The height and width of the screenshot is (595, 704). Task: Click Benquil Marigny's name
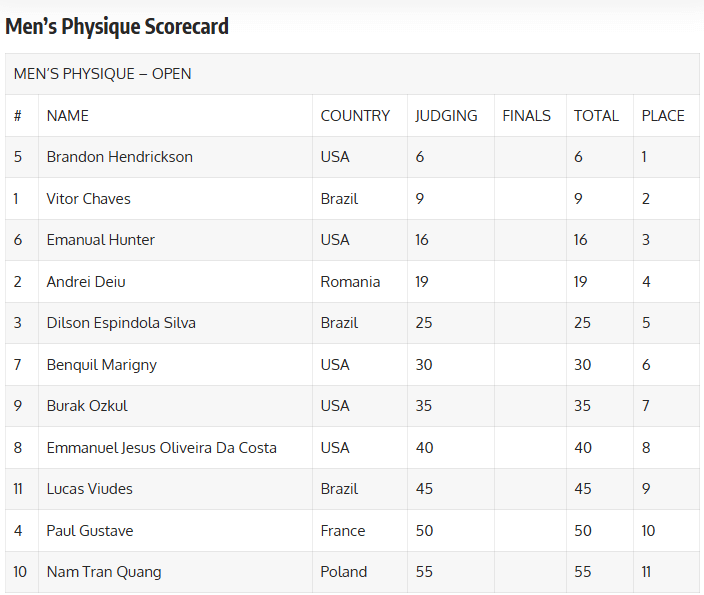102,365
